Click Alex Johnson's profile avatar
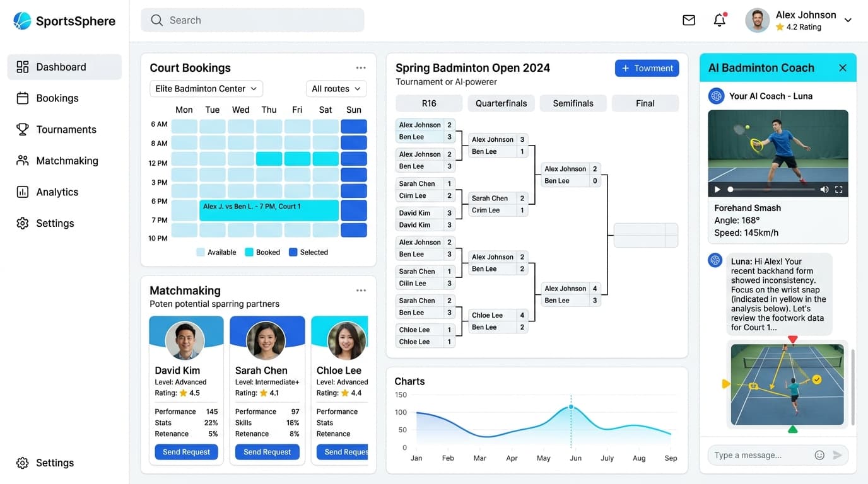 click(x=758, y=20)
